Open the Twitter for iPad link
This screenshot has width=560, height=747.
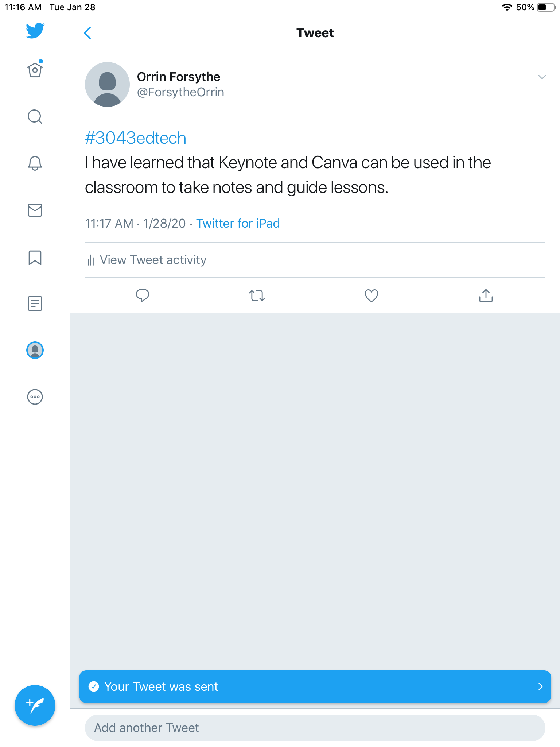click(238, 223)
